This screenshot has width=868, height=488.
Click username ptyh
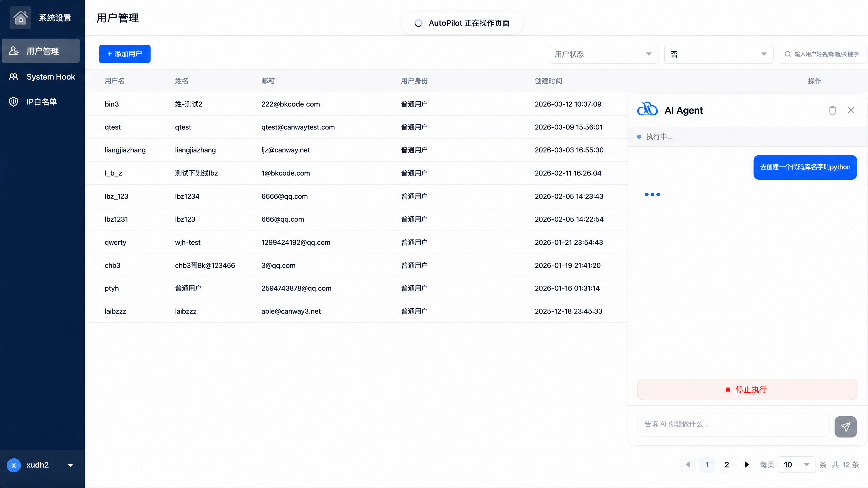coord(112,288)
